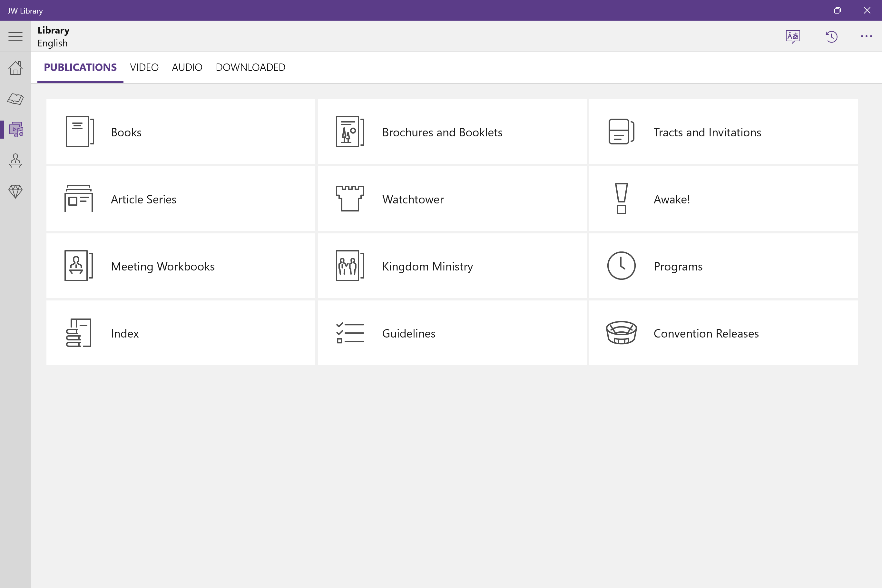This screenshot has height=588, width=882.
Task: Open Tracts and Invitations label
Action: pyautogui.click(x=707, y=132)
